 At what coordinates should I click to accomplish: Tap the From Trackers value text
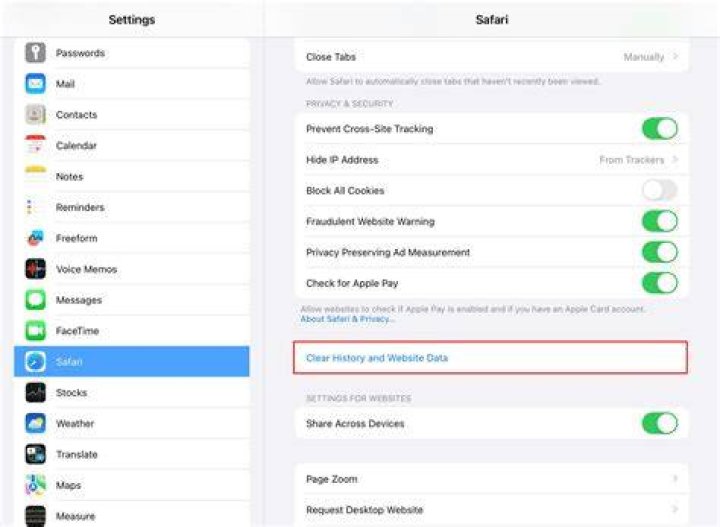pyautogui.click(x=632, y=160)
